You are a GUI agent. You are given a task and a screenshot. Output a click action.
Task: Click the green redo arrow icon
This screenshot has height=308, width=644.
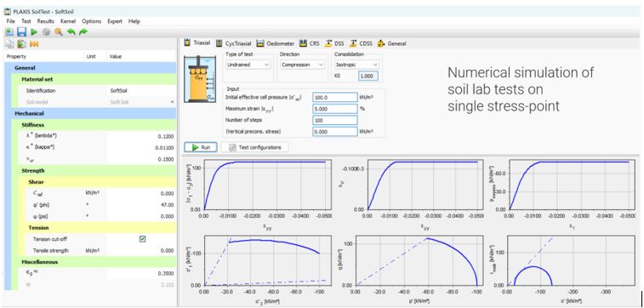coord(83,31)
